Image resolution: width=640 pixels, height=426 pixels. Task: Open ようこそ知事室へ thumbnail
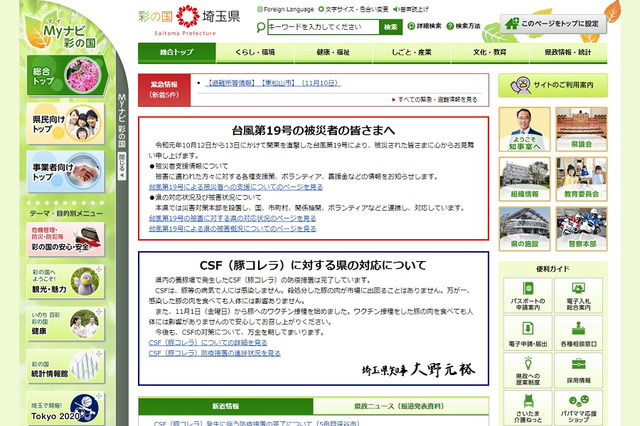(524, 129)
